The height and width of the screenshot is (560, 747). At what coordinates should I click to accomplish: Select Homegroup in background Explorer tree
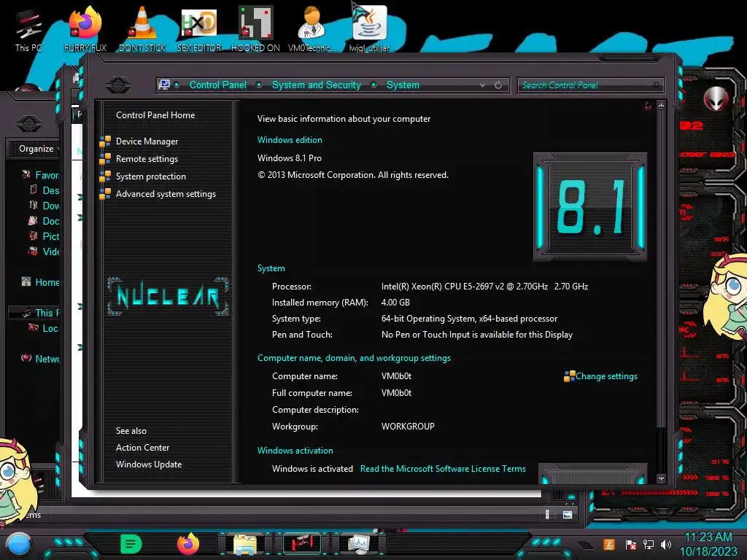(x=47, y=282)
